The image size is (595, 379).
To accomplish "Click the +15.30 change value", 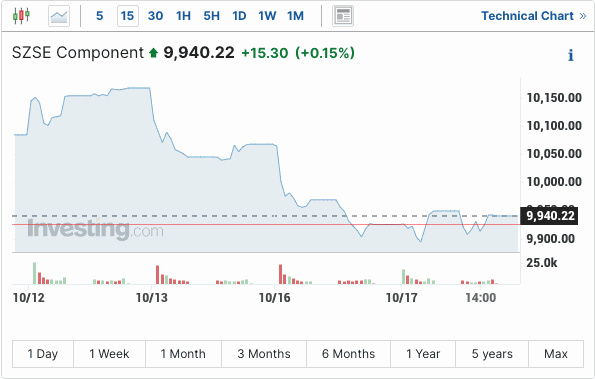I will pyautogui.click(x=265, y=53).
